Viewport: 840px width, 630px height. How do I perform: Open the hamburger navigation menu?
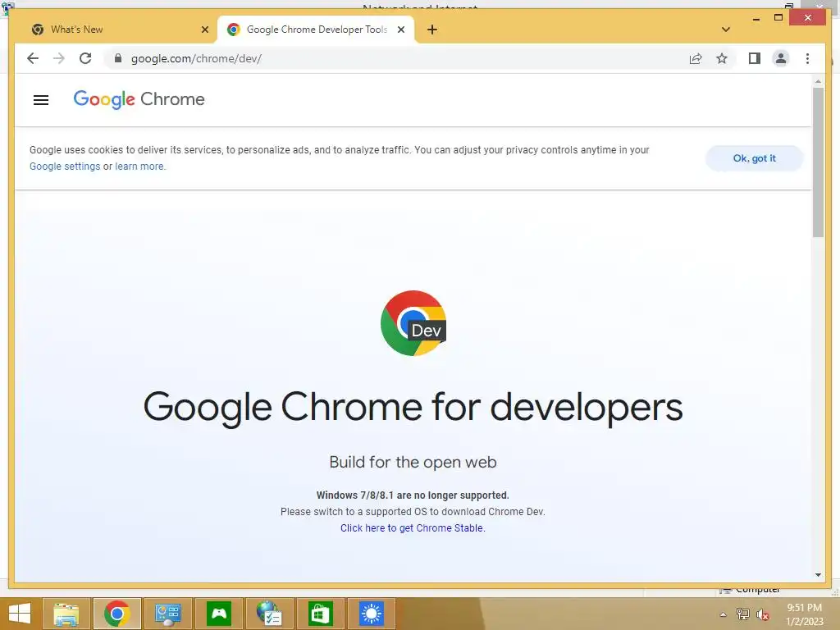41,99
